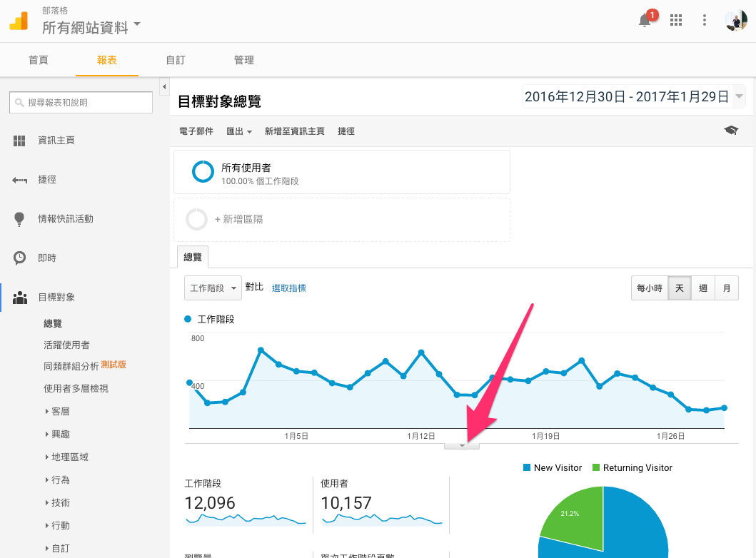
Task: Click the 工作階段 legend blue dot
Action: [x=188, y=319]
